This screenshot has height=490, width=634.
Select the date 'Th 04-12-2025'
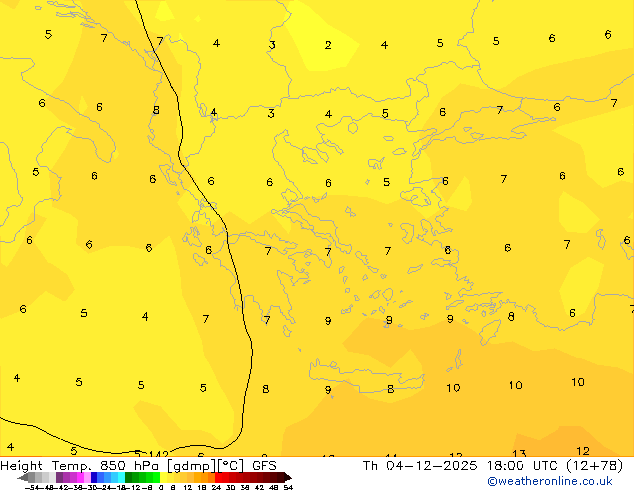point(420,466)
